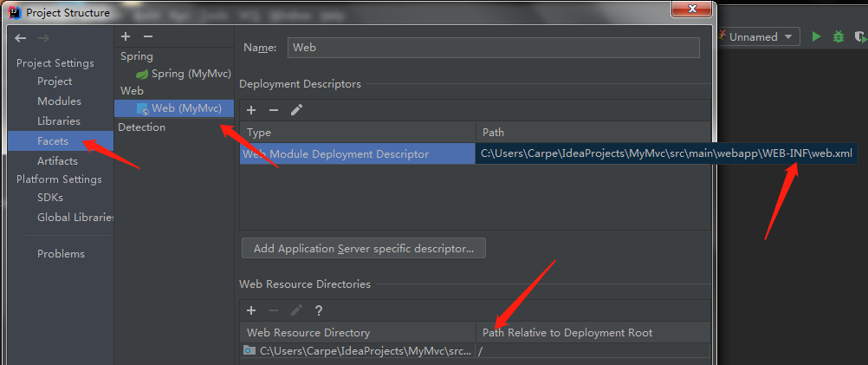Viewport: 868px width, 365px height.
Task: Click the web.xml path cell
Action: [666, 153]
